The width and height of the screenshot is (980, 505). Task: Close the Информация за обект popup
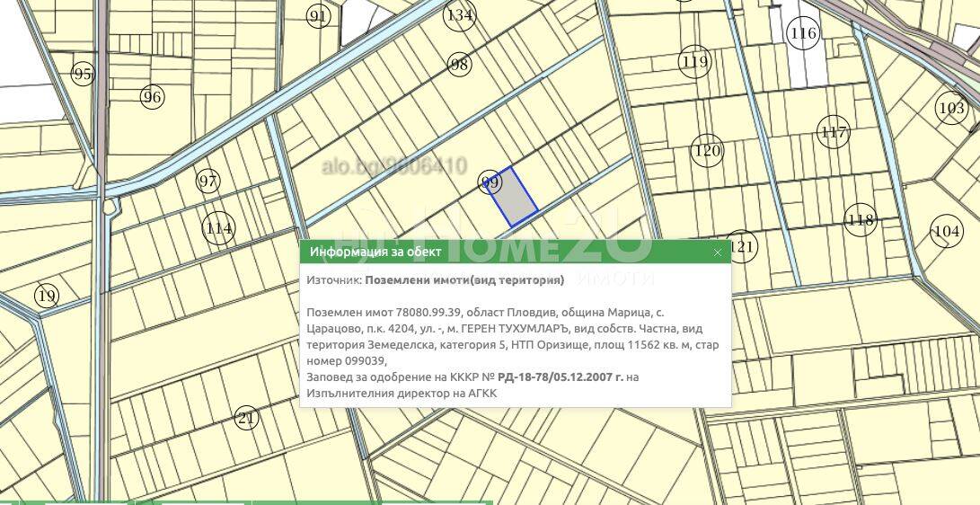(x=718, y=252)
